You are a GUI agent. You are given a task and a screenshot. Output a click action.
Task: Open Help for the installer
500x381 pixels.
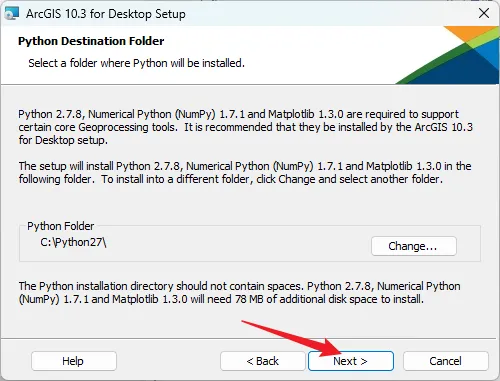[74, 361]
